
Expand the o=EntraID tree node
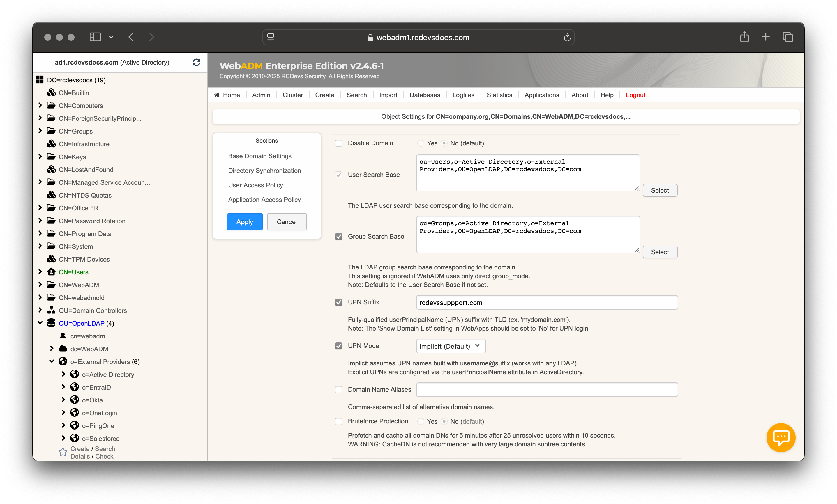click(63, 387)
